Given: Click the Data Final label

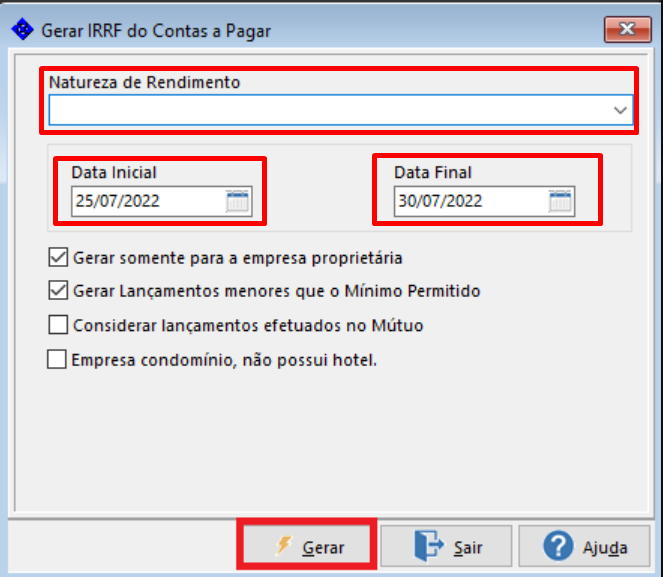Looking at the screenshot, I should pyautogui.click(x=433, y=172).
